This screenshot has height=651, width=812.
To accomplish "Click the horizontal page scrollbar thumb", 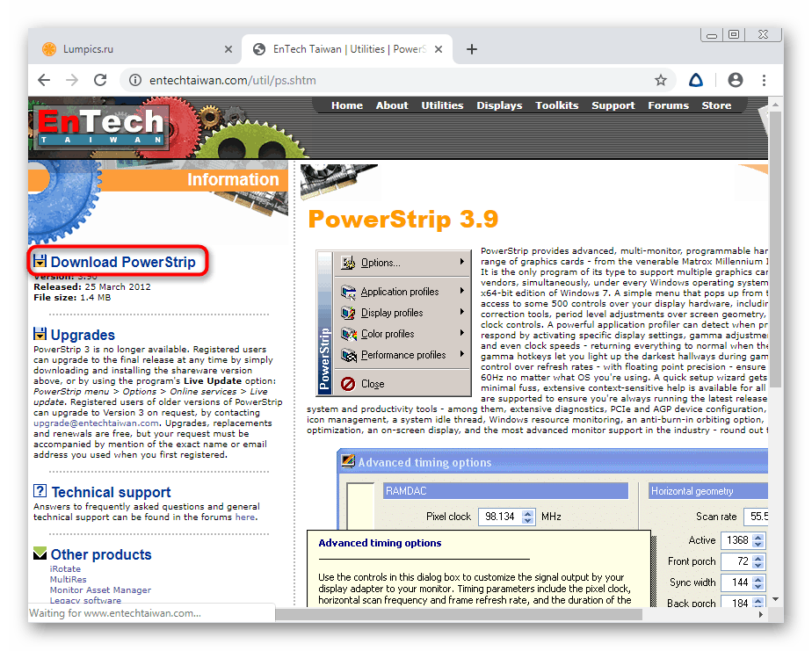I will click(x=459, y=615).
